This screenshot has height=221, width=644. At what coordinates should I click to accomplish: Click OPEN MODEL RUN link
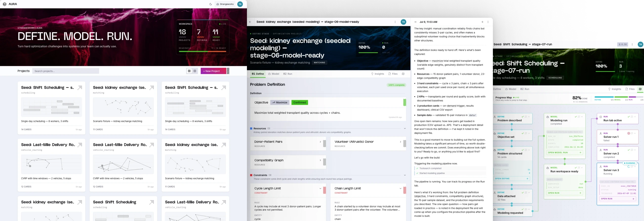pyautogui.click(x=564, y=152)
